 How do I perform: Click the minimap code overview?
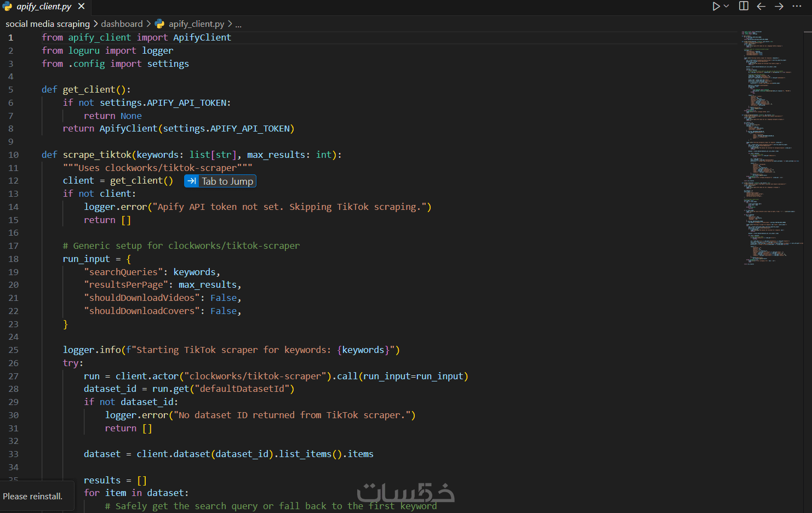773,148
